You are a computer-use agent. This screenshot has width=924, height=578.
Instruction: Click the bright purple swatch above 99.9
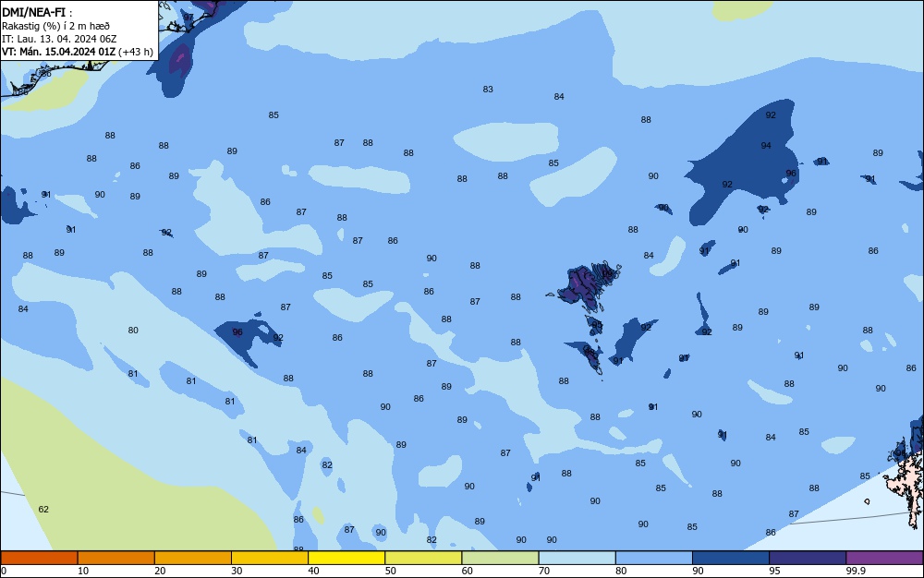(884, 558)
